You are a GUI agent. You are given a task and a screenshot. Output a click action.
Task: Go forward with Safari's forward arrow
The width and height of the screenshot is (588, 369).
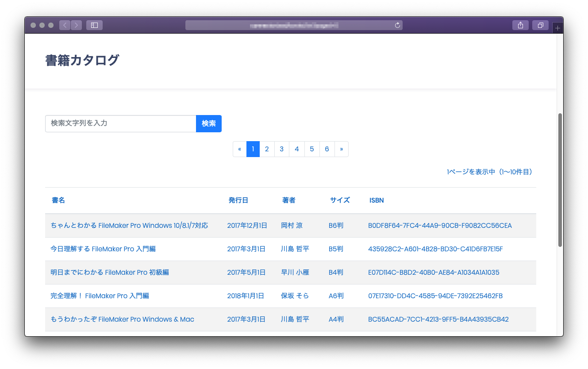click(x=76, y=25)
